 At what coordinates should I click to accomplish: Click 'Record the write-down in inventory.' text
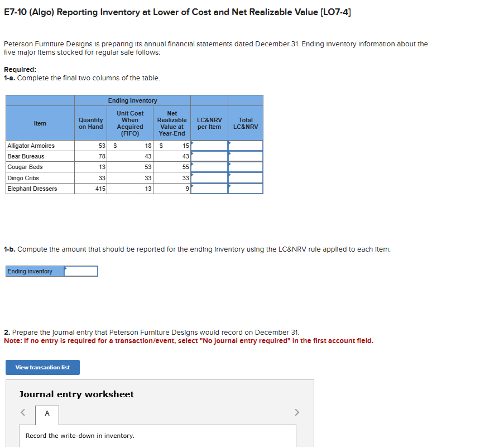80,436
